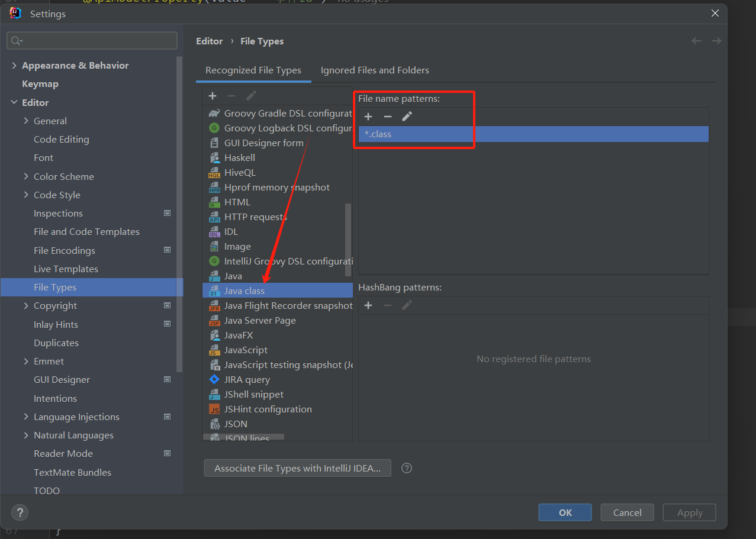Open File Encodings settings
756x539 pixels.
click(65, 250)
